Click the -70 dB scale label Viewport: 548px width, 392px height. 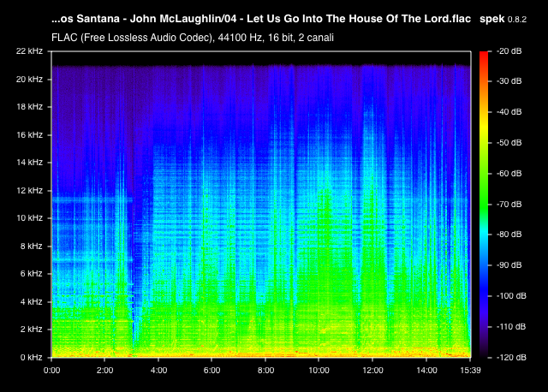click(x=509, y=204)
